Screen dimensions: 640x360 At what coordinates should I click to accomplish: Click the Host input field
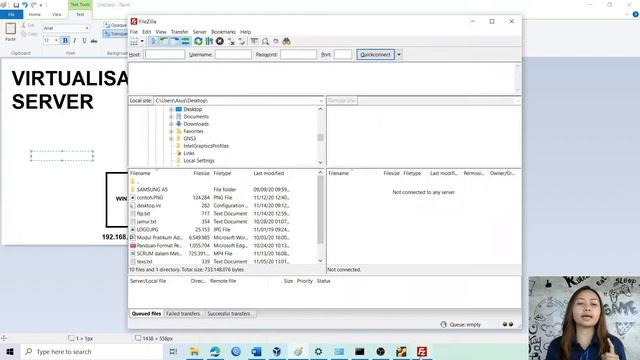point(164,54)
